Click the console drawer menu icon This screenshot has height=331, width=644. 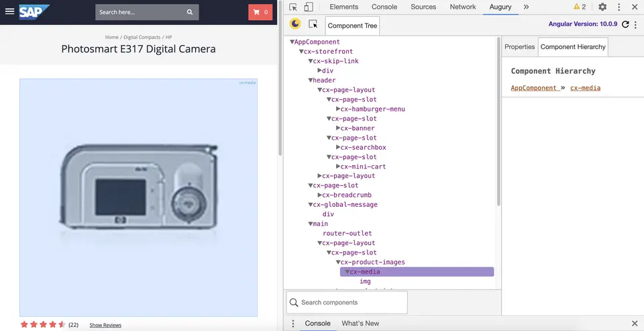293,323
